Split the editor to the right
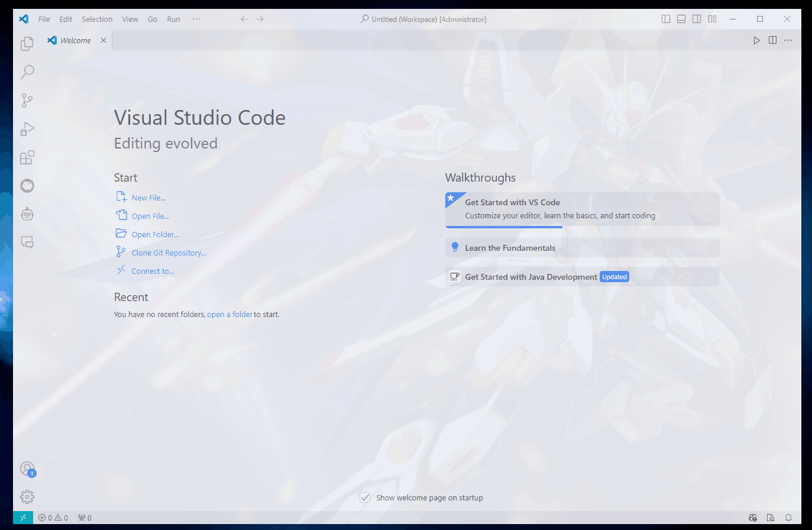The image size is (812, 530). 772,40
